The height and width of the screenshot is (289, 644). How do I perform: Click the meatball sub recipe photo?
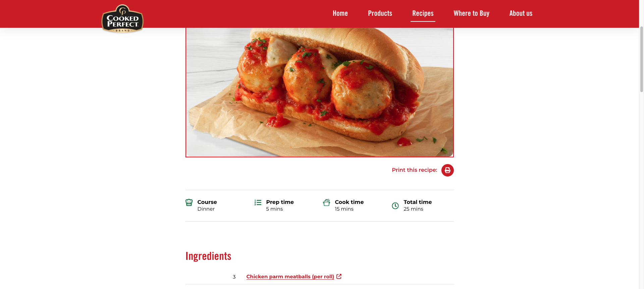320,92
